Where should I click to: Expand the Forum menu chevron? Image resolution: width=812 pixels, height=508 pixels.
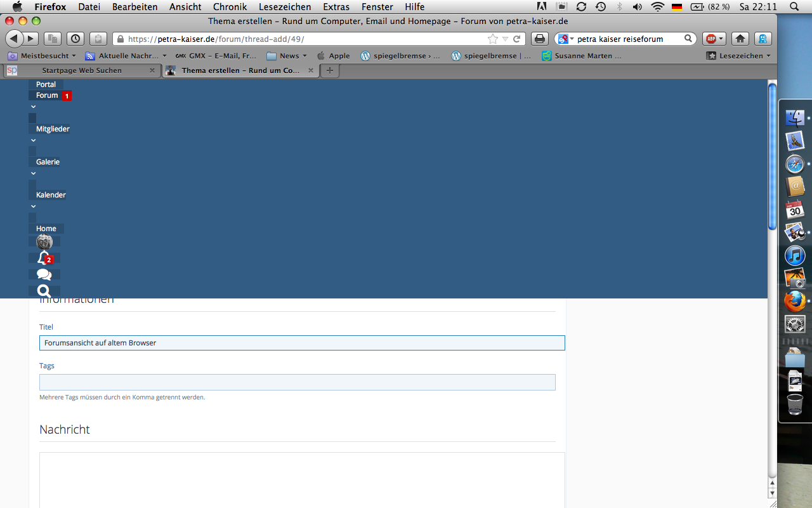click(33, 107)
